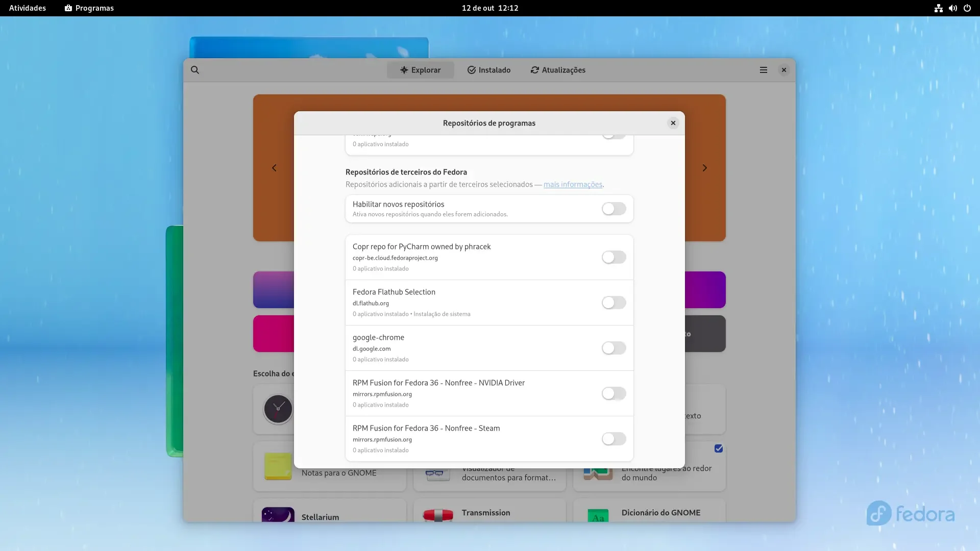Viewport: 980px width, 551px height.
Task: Click the yellow Notas para o GNOME icon
Action: click(x=278, y=466)
